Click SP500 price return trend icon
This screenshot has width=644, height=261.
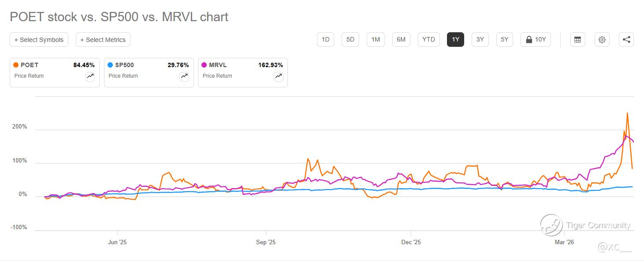click(184, 76)
